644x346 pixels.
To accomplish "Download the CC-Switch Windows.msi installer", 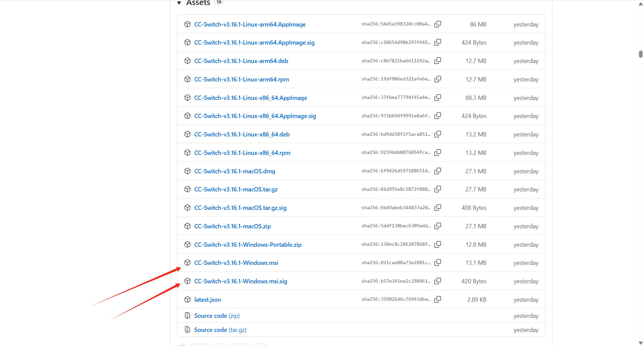I will click(x=236, y=263).
